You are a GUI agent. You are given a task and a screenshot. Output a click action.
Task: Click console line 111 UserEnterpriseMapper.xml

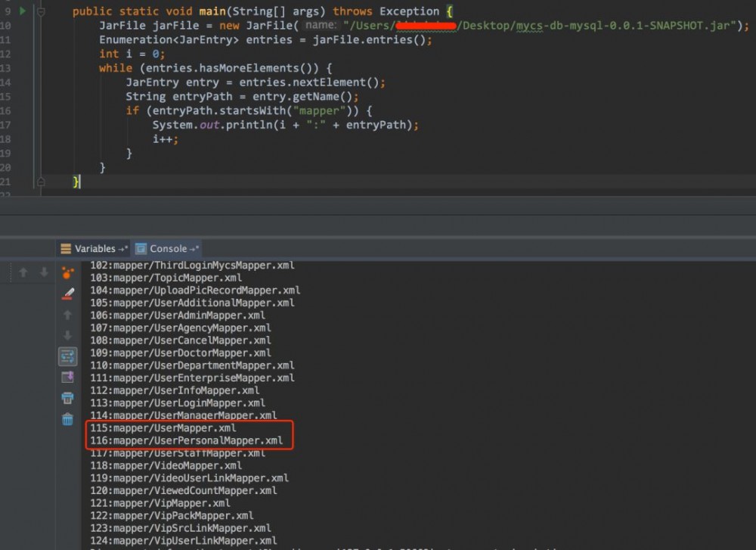[x=192, y=378]
